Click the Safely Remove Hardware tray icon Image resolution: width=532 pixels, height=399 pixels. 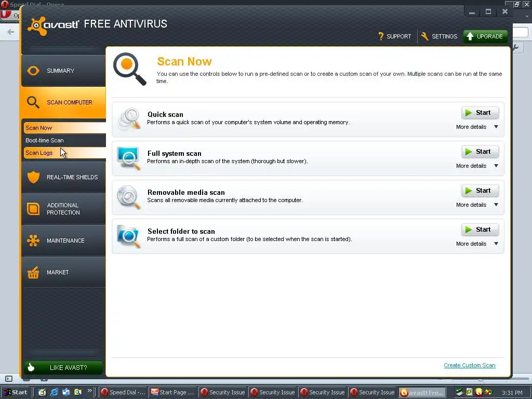pos(459,392)
